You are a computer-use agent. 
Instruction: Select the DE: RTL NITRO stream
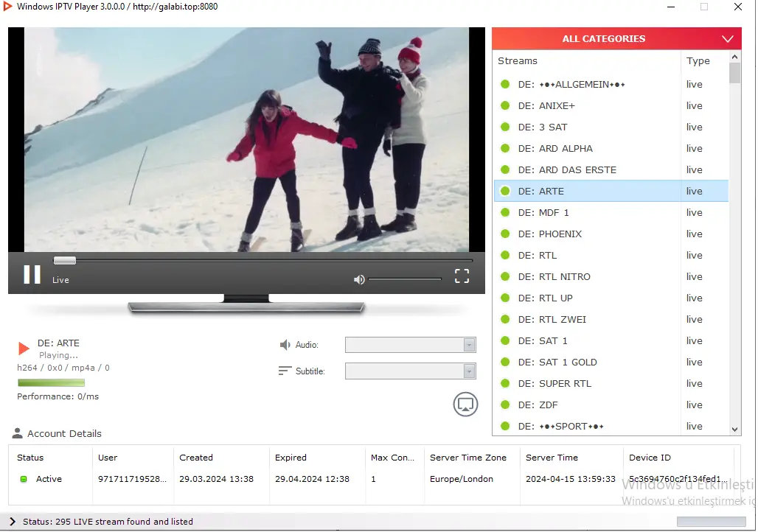tap(611, 276)
